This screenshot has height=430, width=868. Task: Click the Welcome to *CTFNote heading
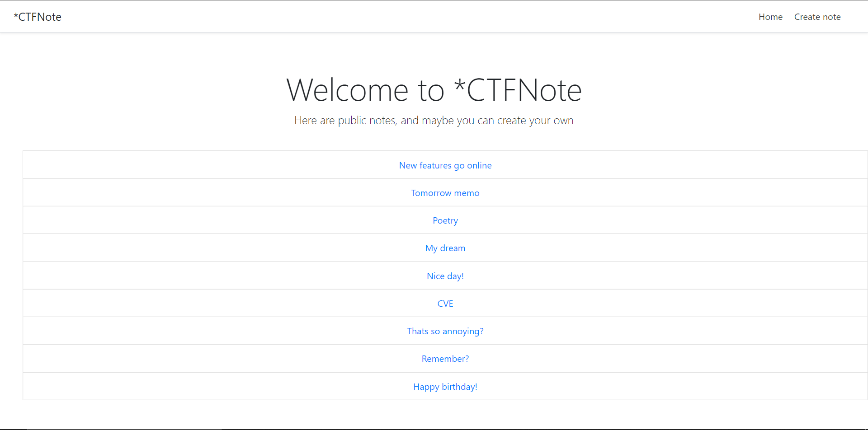tap(434, 90)
